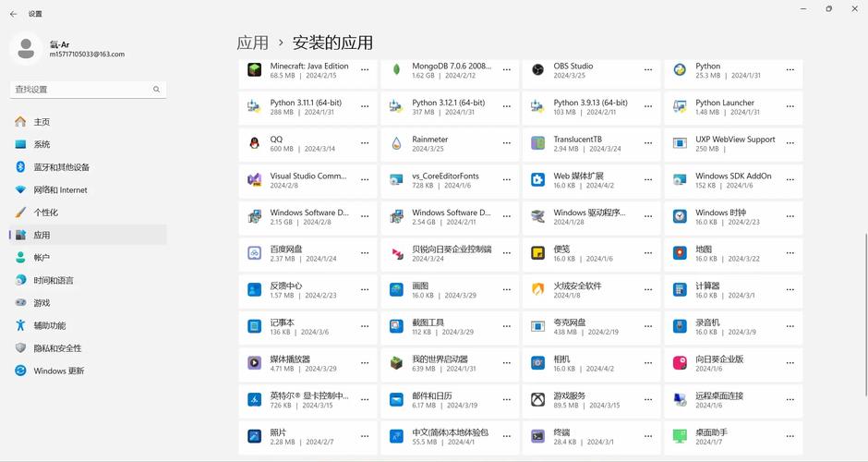Open more options for vs_CoreEditorFonts
The width and height of the screenshot is (868, 462).
[x=507, y=179]
